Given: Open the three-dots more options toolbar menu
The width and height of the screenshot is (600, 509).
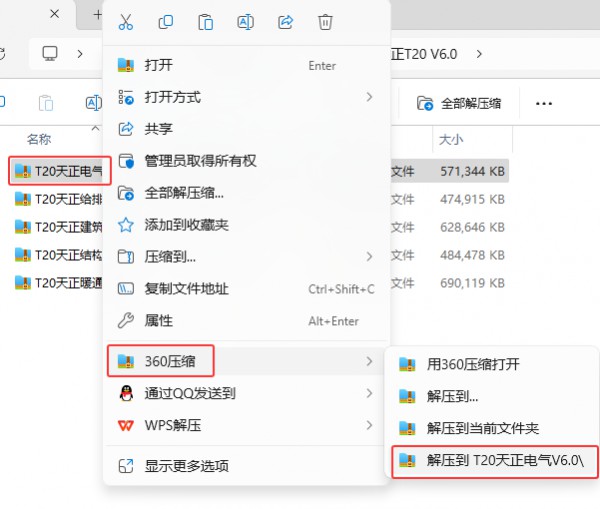Looking at the screenshot, I should pos(544,103).
